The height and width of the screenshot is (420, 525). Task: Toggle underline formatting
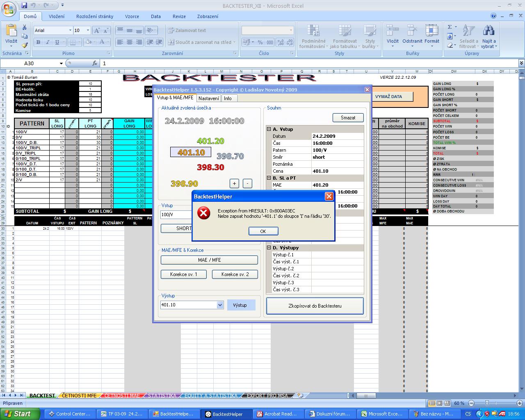click(x=57, y=42)
